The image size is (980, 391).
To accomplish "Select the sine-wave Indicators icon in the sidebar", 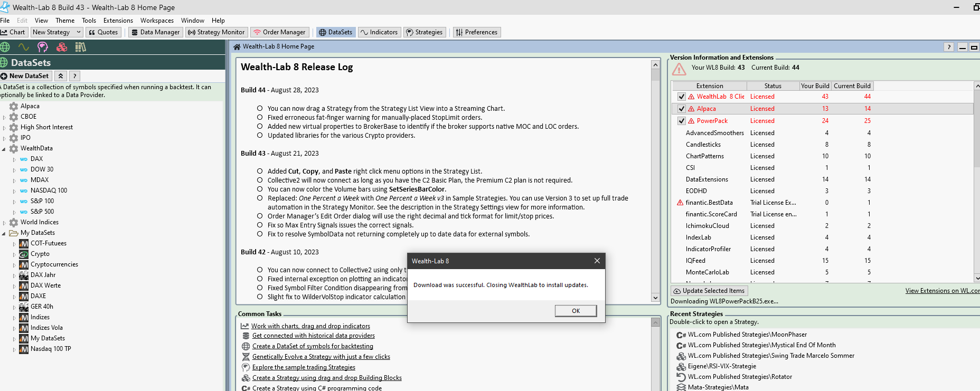I will 24,47.
